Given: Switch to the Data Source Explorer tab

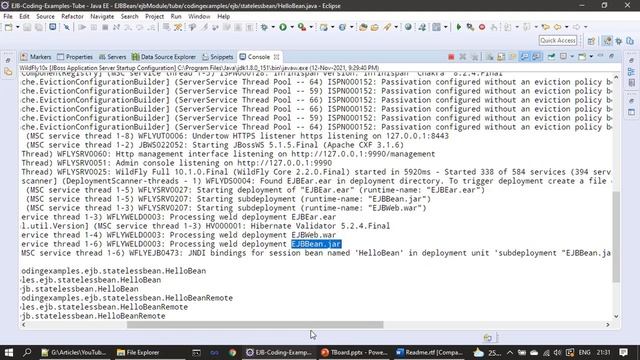Looking at the screenshot, I should 164,57.
